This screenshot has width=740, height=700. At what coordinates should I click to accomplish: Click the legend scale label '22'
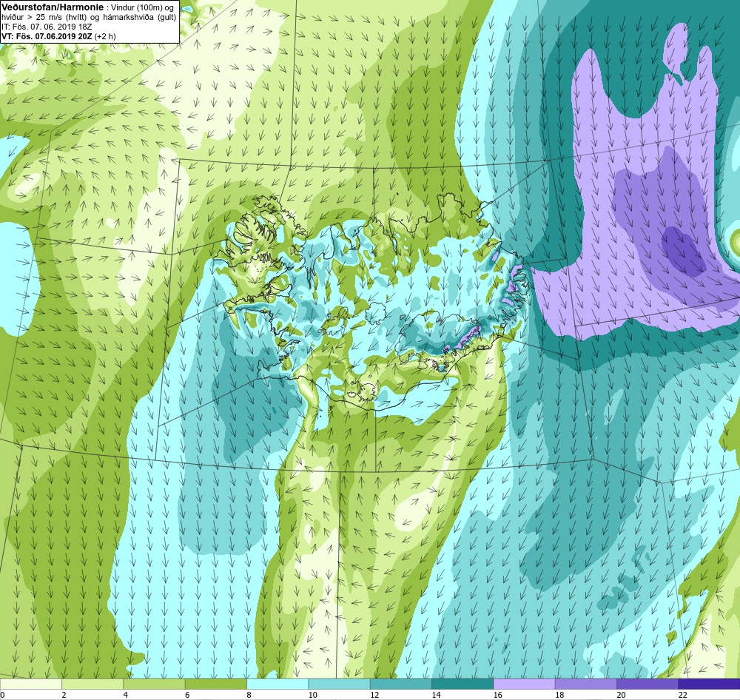point(683,695)
